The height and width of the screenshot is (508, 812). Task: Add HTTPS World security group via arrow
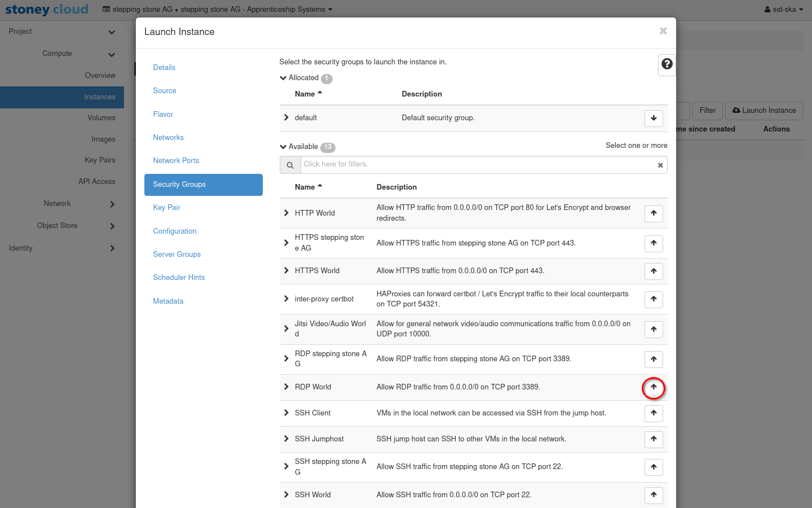(x=654, y=271)
